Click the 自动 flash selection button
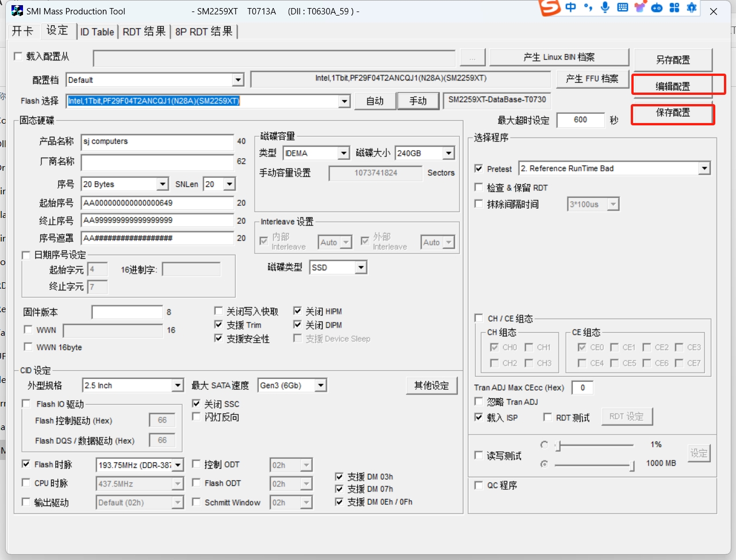Viewport: 736px width, 560px height. pyautogui.click(x=375, y=101)
